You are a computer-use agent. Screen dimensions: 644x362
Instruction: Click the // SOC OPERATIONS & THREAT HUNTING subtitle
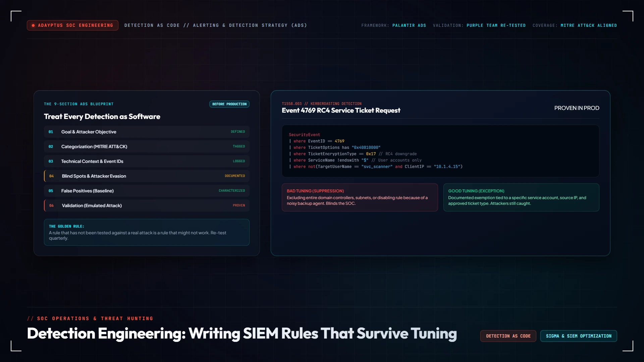[90, 318]
